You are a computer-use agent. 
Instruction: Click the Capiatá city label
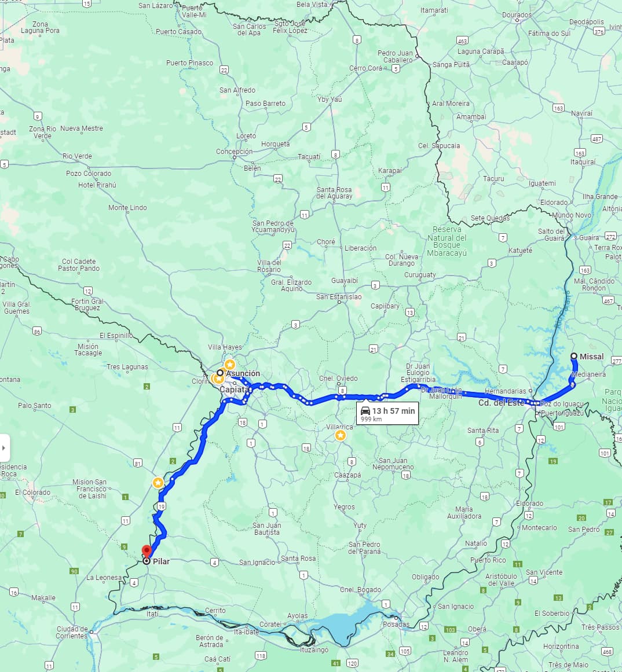234,390
